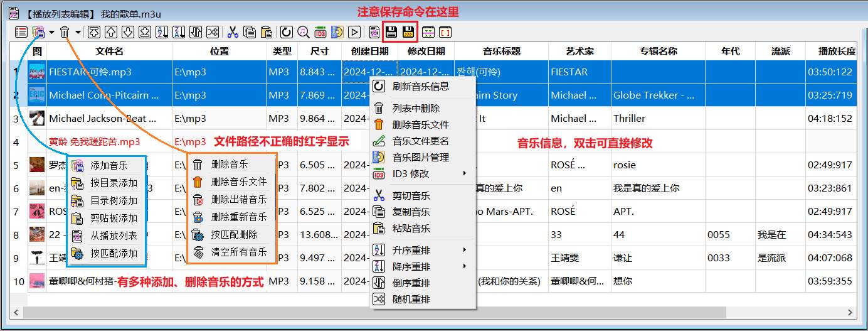This screenshot has width=868, height=331.
Task: Click the save playlist floppy disk icon
Action: tap(391, 32)
